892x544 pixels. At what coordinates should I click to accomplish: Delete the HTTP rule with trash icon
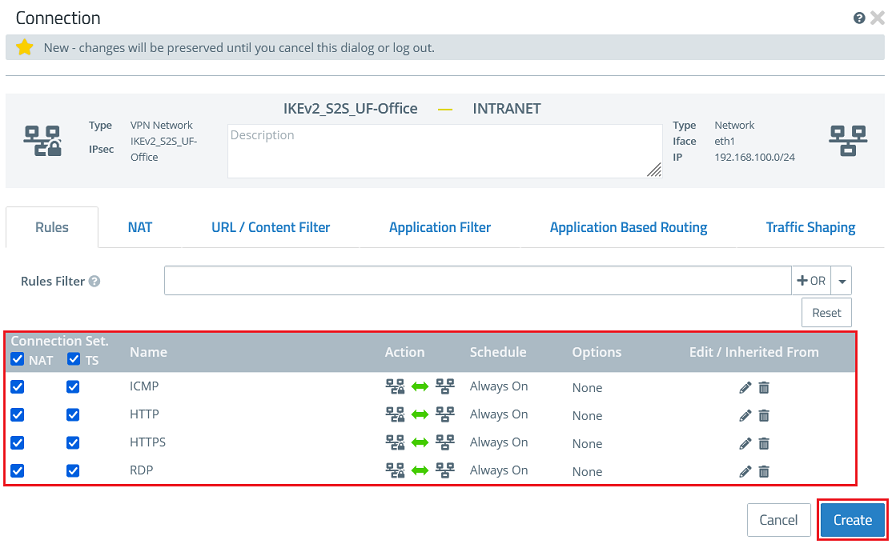(764, 415)
